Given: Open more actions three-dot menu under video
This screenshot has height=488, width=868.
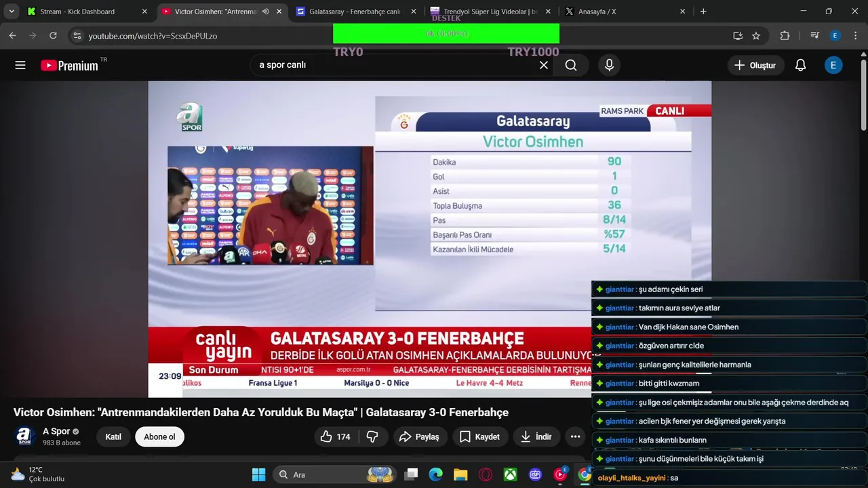Looking at the screenshot, I should coord(575,436).
